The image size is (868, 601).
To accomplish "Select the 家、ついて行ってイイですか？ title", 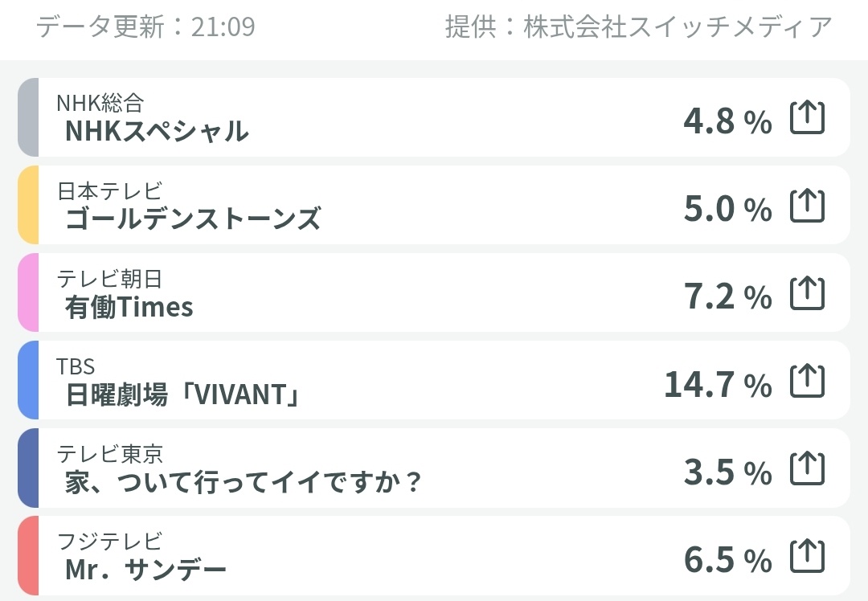I will click(x=244, y=482).
